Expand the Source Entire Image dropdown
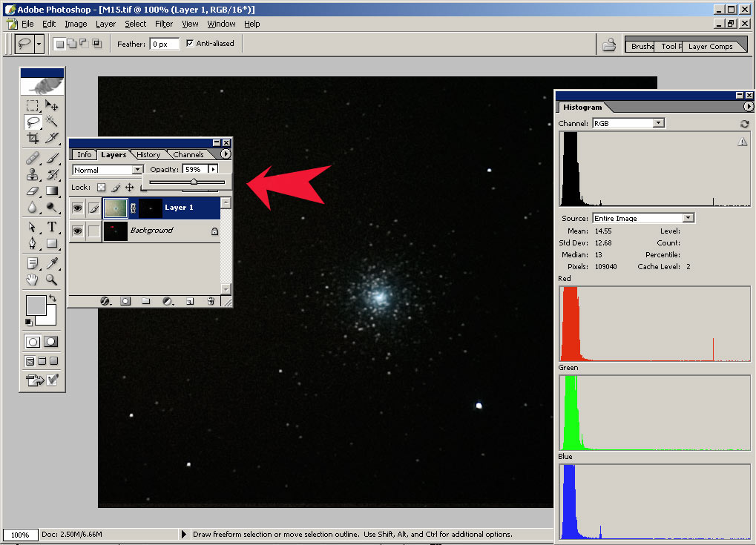Image resolution: width=756 pixels, height=545 pixels. click(x=688, y=218)
